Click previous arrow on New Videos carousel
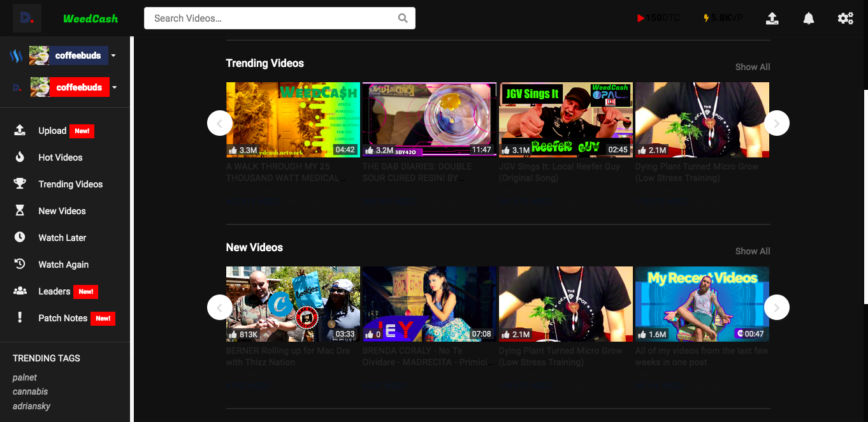Viewport: 868px width, 422px height. (219, 307)
